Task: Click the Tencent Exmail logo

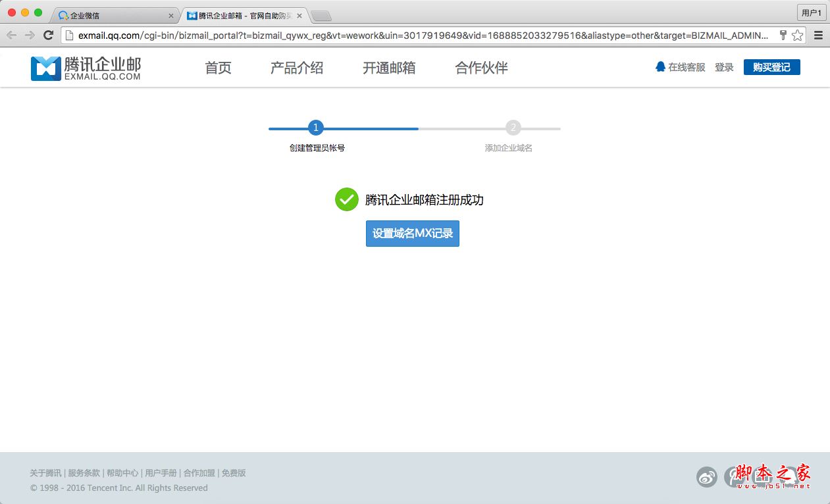Action: 84,68
